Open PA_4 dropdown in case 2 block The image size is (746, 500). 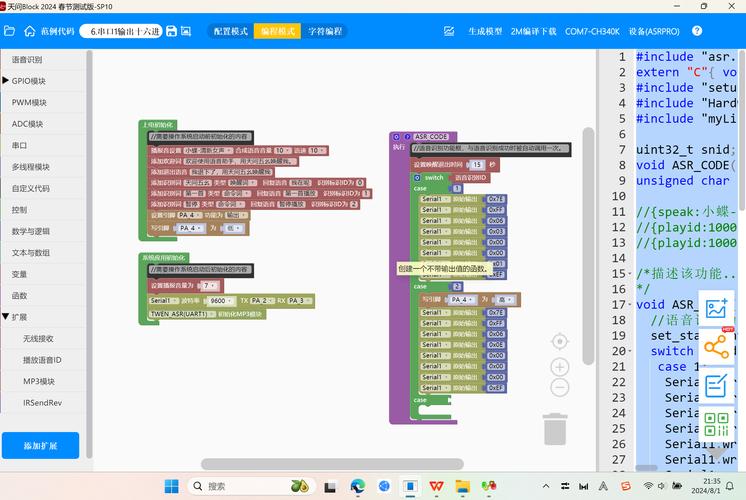(x=462, y=300)
